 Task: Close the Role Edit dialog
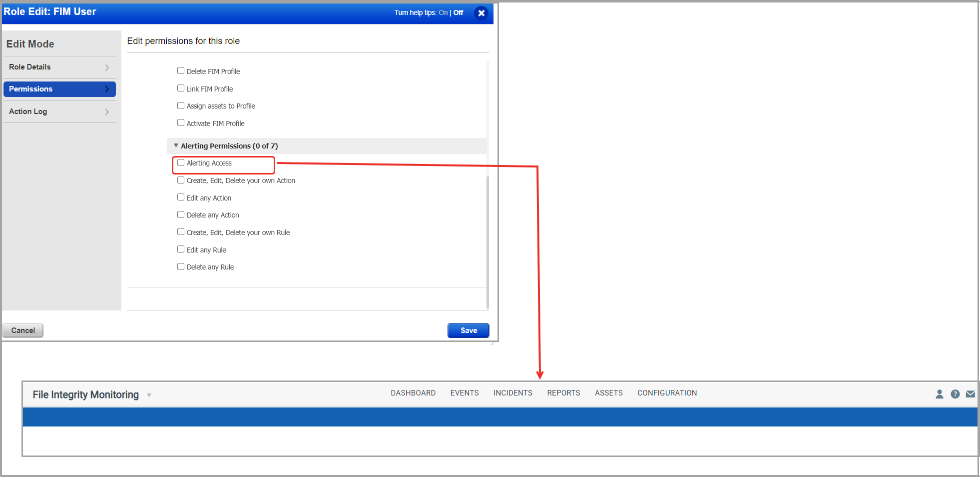pos(481,13)
